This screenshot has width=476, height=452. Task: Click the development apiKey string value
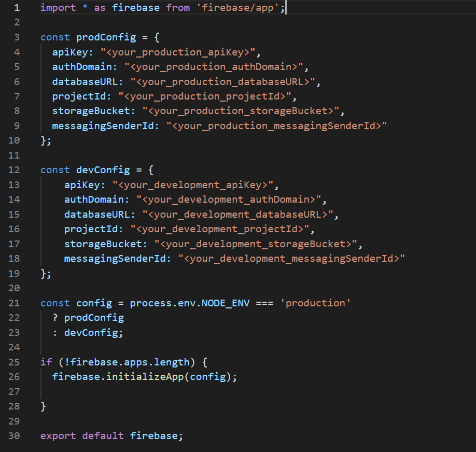[x=193, y=185]
